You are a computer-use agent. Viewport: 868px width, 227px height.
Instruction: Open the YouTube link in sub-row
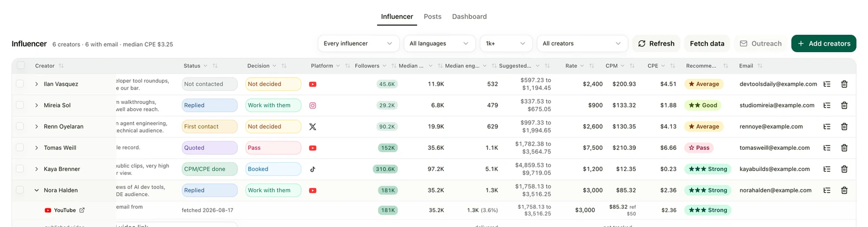pyautogui.click(x=65, y=210)
